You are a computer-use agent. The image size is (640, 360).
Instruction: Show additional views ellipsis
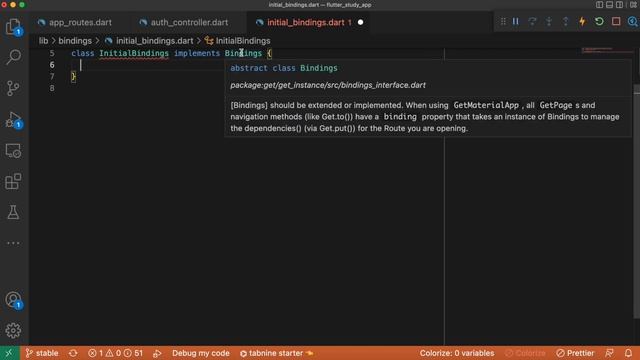(13, 243)
